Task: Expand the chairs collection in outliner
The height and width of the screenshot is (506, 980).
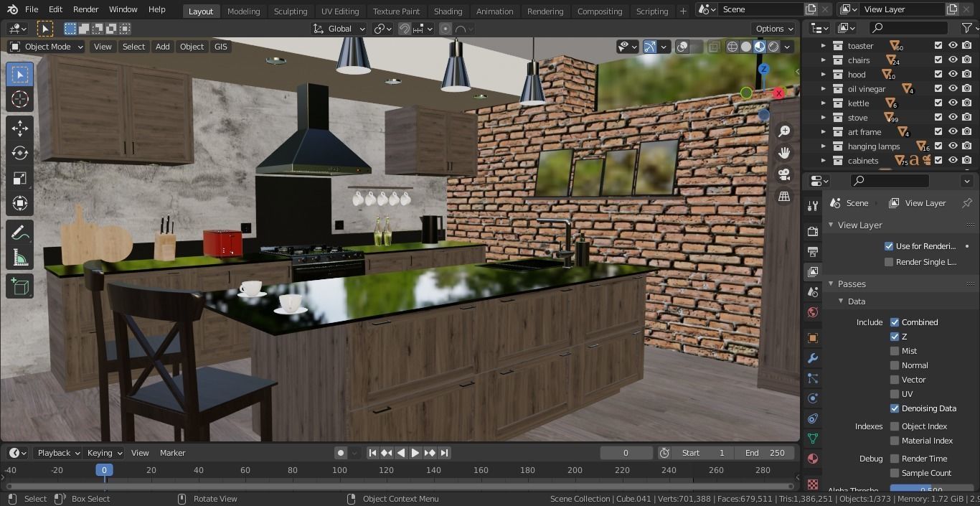Action: pyautogui.click(x=824, y=60)
